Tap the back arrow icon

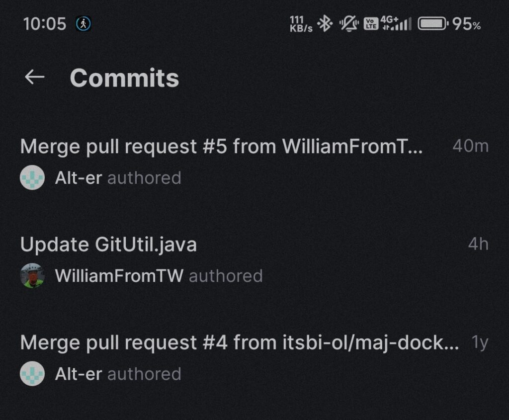click(x=34, y=77)
